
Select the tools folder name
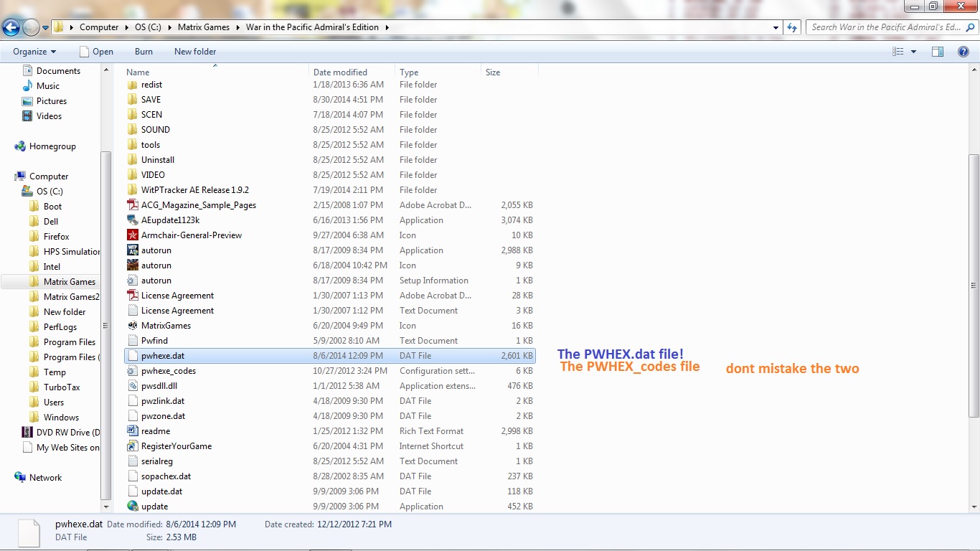click(151, 145)
